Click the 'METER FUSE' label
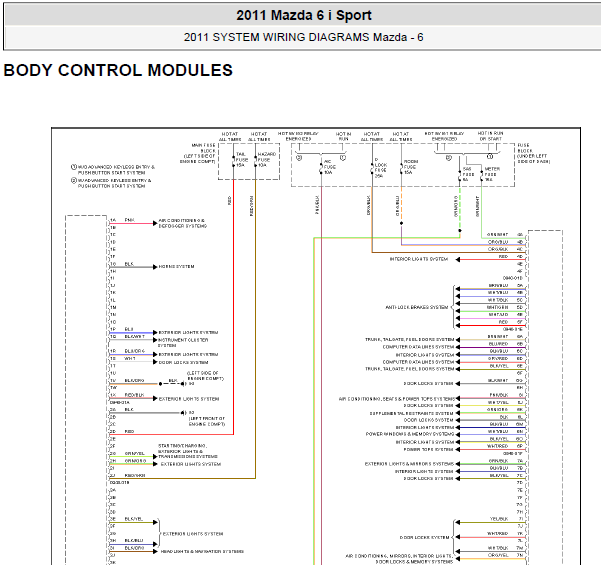This screenshot has height=565, width=601. click(492, 174)
